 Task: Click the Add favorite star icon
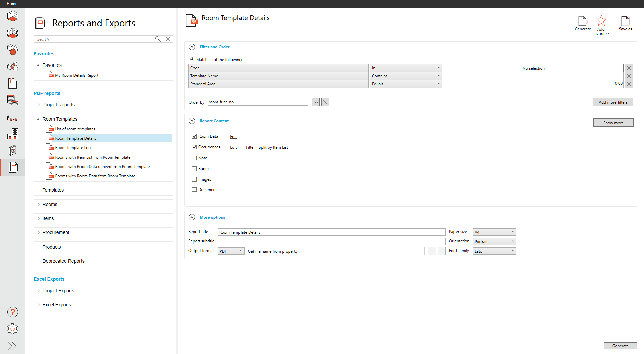click(x=601, y=21)
